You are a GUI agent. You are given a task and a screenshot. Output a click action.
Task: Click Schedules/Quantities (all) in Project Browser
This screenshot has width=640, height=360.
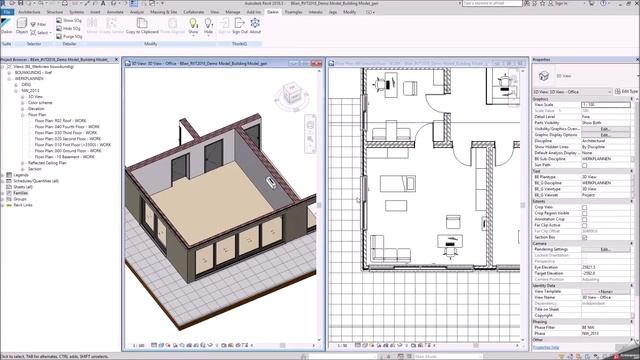36,181
